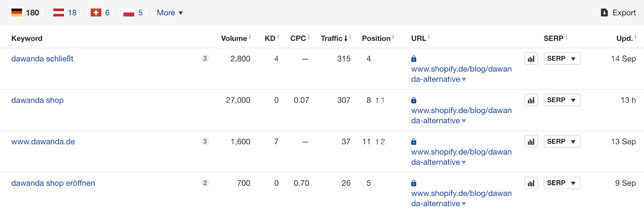644x213 pixels.
Task: Show info tooltip icon next to Position
Action: point(393,37)
